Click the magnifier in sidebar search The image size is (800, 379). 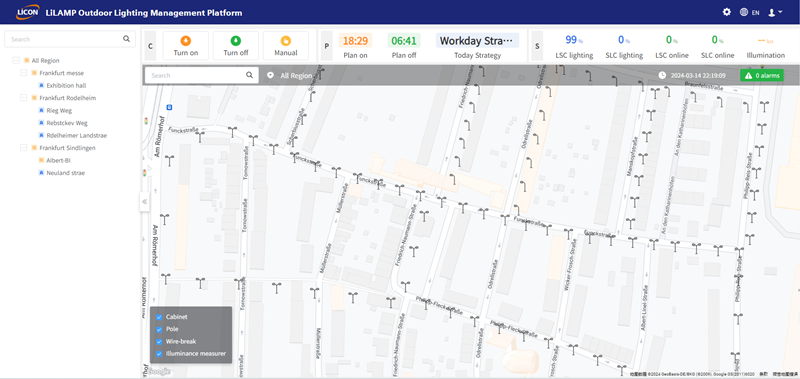[x=126, y=39]
